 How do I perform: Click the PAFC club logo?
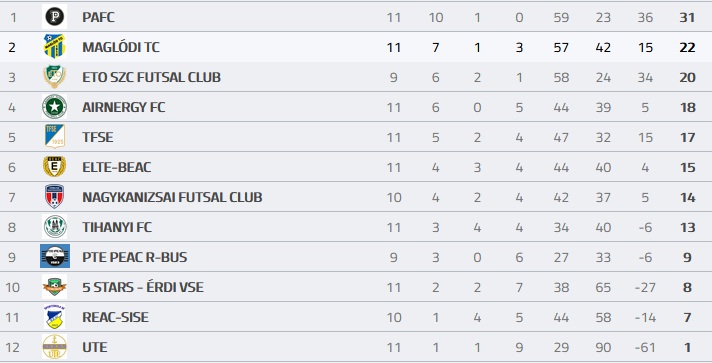pyautogui.click(x=54, y=17)
